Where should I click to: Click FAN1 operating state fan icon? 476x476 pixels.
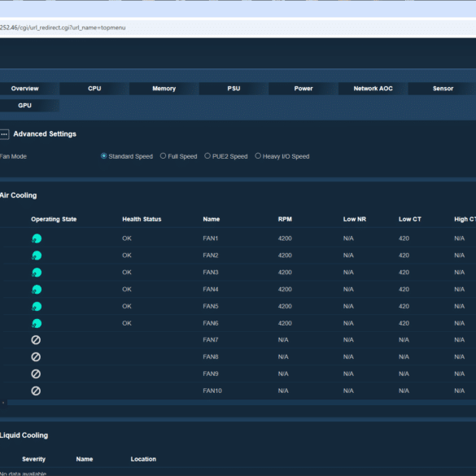[x=37, y=238]
